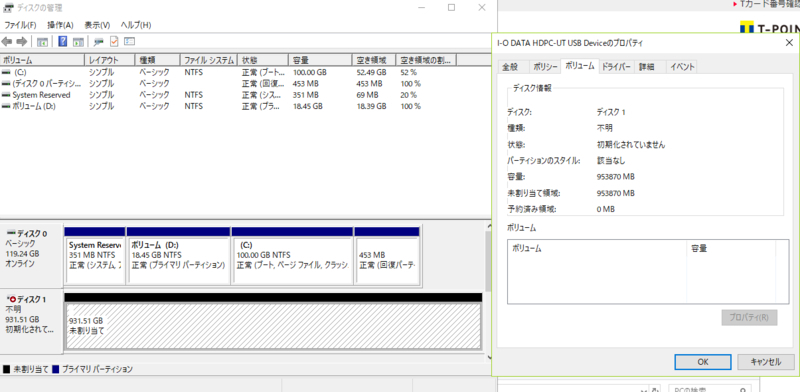This screenshot has width=800, height=392.
Task: Click the 不明 type value in dialog
Action: [605, 128]
